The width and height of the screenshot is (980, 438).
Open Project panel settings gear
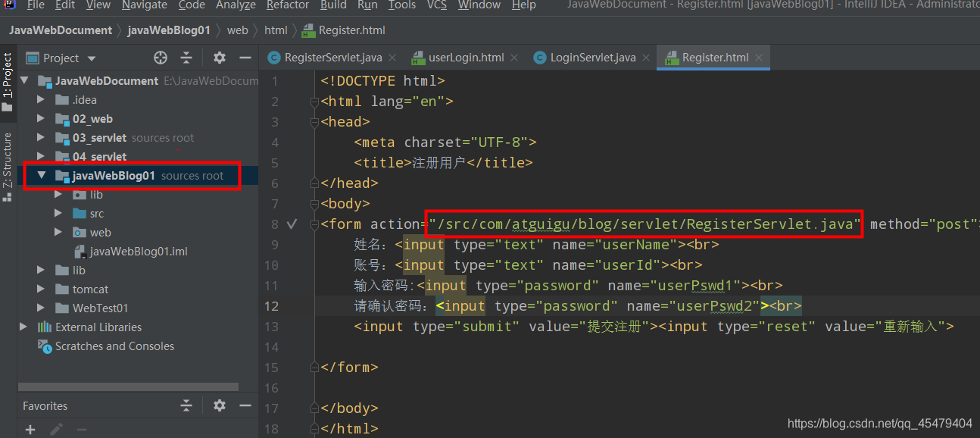(220, 58)
